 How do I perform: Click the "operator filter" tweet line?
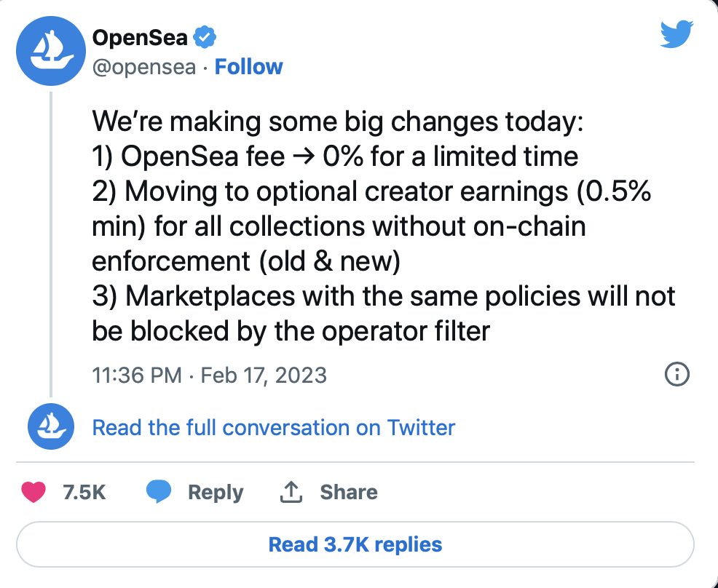(291, 331)
